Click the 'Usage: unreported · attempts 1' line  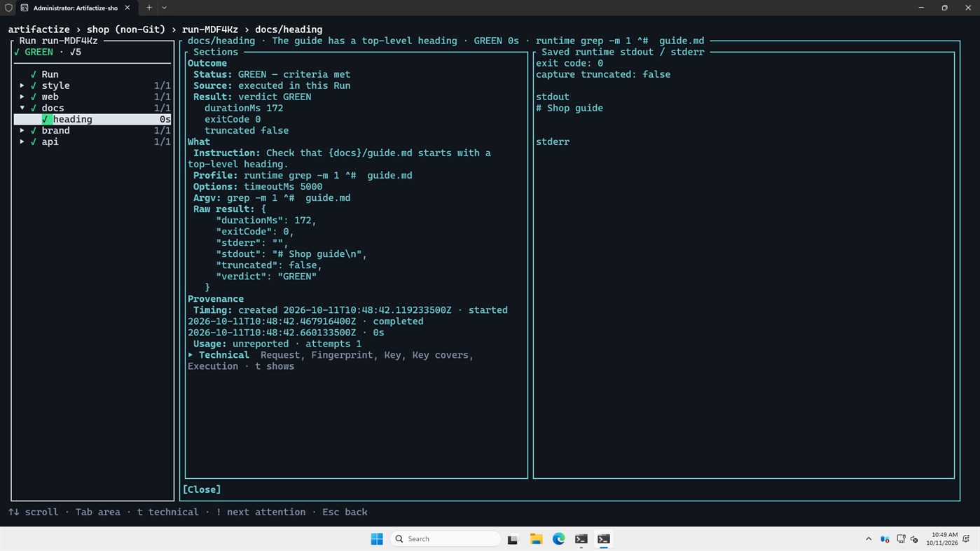pyautogui.click(x=277, y=344)
